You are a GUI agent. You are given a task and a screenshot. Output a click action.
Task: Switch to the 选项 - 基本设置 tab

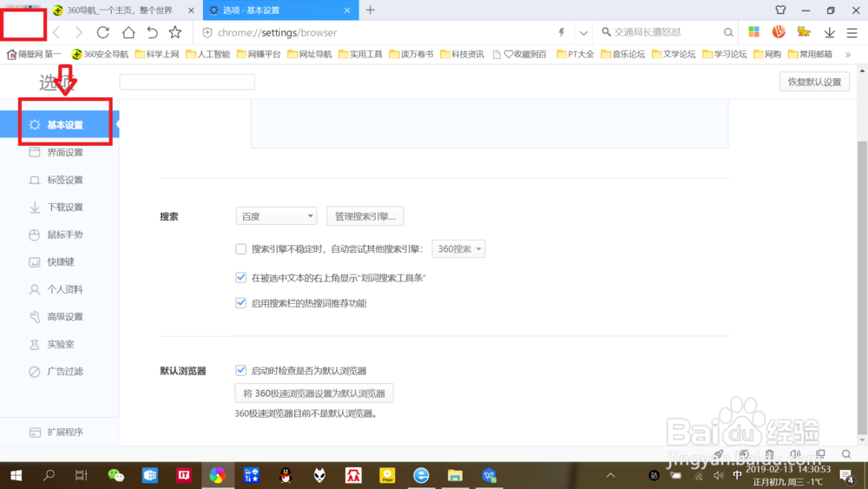(x=280, y=10)
